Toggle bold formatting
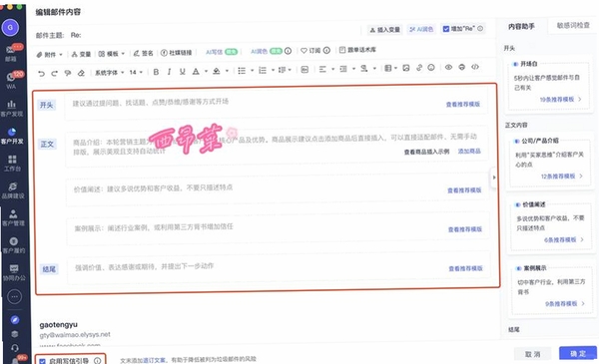This screenshot has height=364, width=599. point(156,72)
